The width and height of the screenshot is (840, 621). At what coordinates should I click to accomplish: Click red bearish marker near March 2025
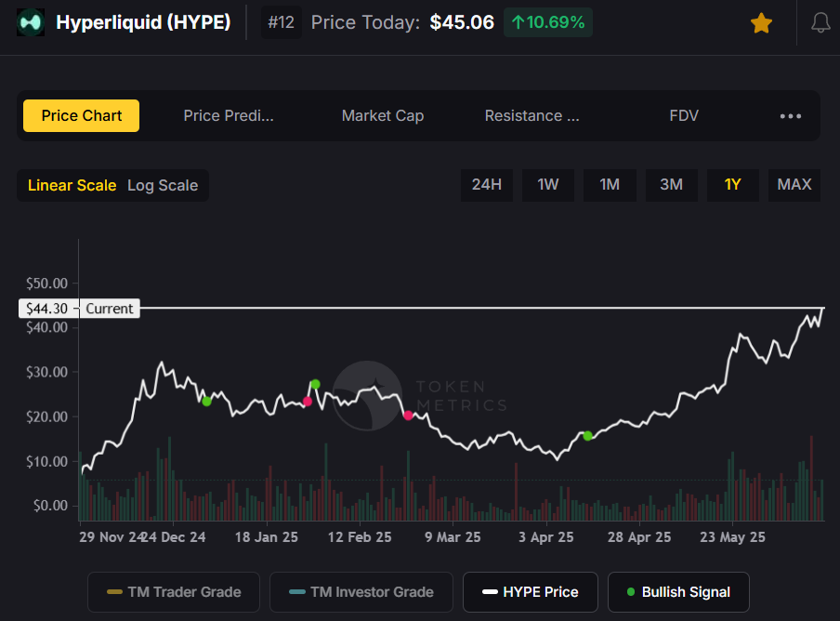[408, 416]
